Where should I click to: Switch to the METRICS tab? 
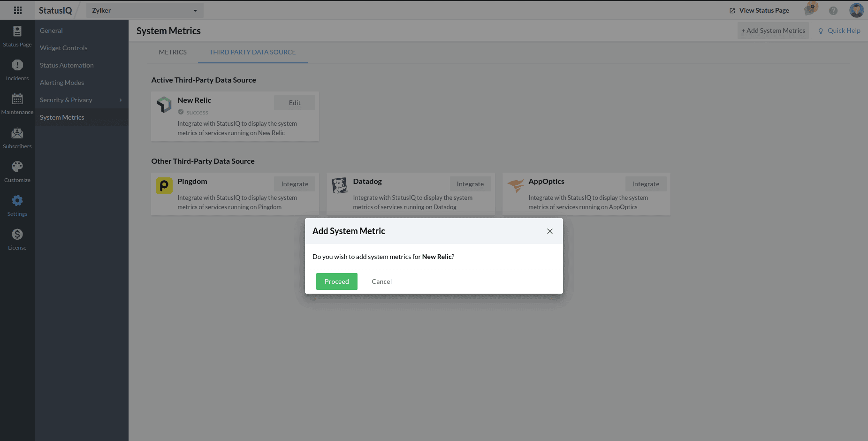tap(173, 52)
